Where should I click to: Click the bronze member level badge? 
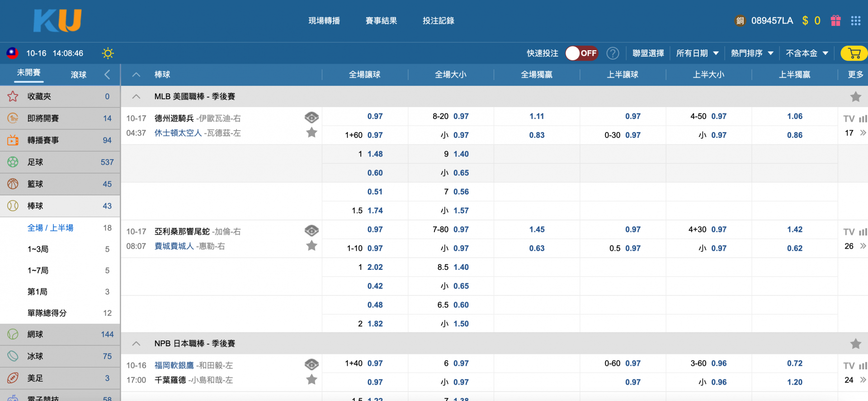click(740, 21)
